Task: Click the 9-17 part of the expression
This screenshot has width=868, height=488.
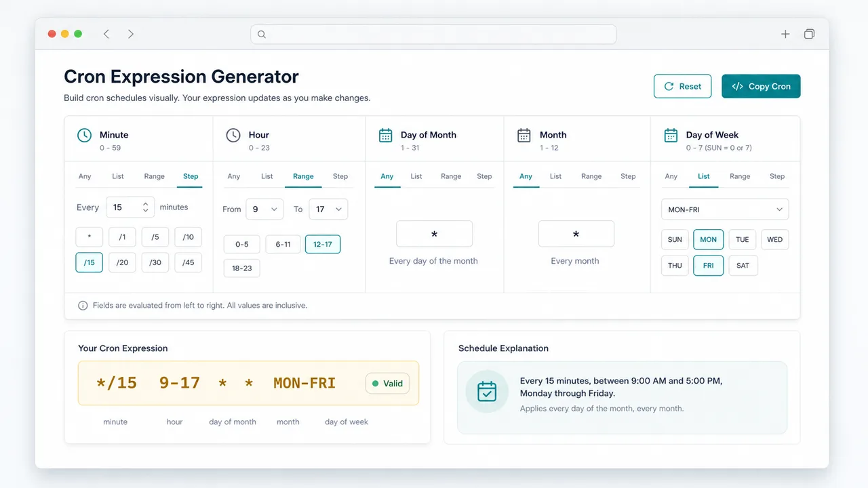Action: click(x=180, y=383)
